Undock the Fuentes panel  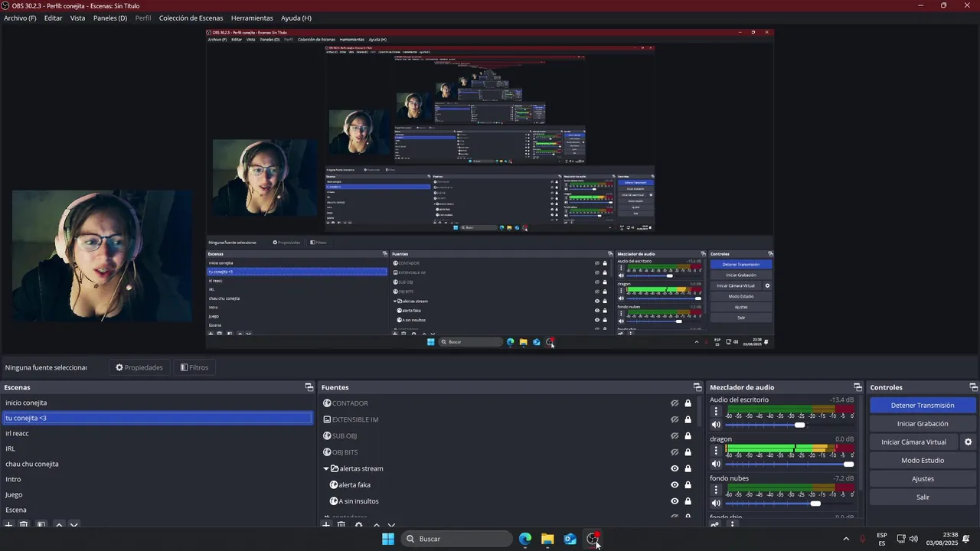(x=697, y=387)
